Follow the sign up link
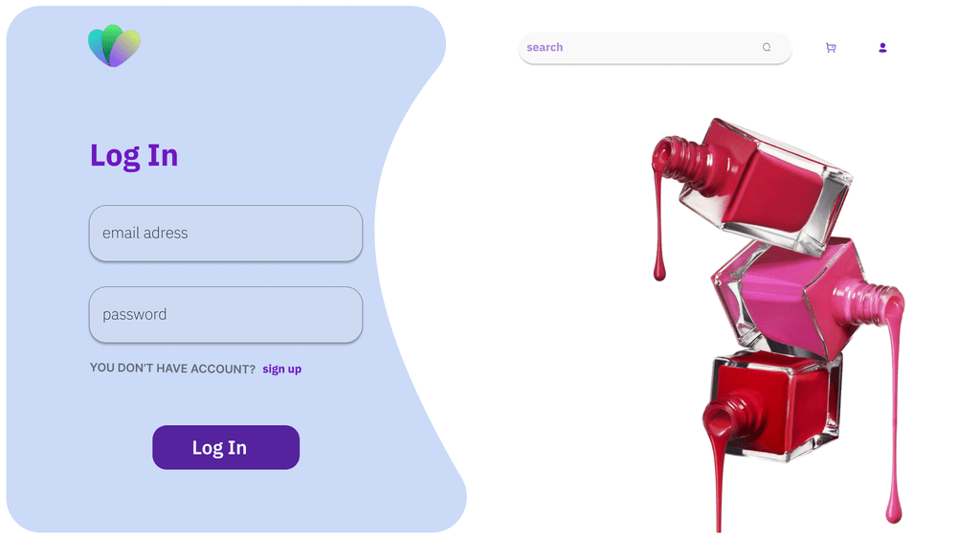This screenshot has width=980, height=538. pos(282,370)
